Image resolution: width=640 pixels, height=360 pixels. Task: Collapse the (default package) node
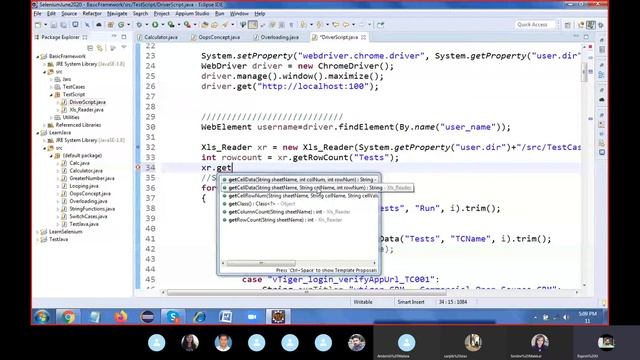(x=51, y=156)
